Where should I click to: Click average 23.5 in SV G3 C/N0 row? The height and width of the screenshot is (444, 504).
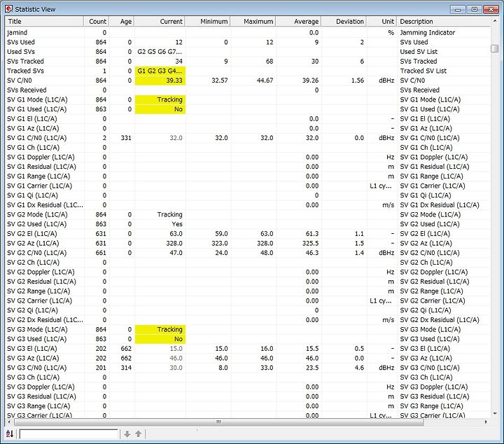[x=312, y=368]
